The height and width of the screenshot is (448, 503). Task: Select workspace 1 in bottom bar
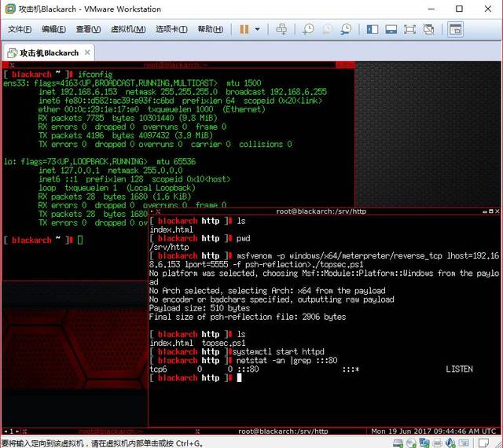tap(11, 431)
